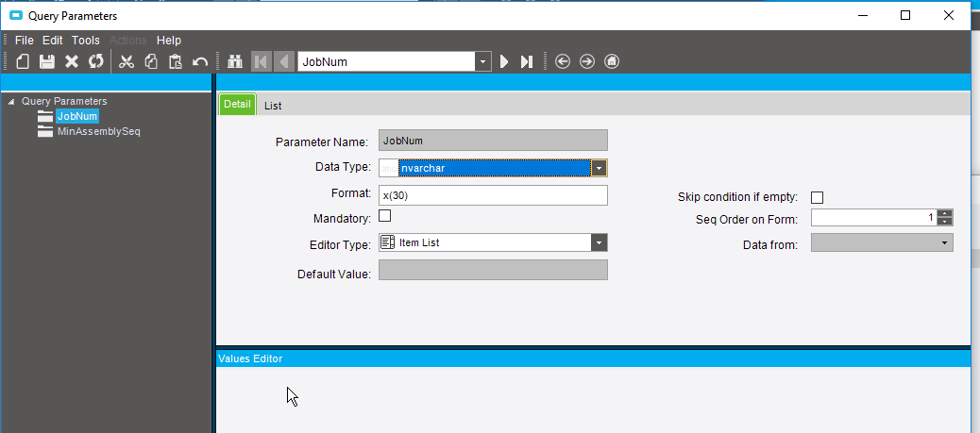The image size is (980, 433).
Task: Open the JobNum navigation dropdown arrow
Action: (x=482, y=61)
